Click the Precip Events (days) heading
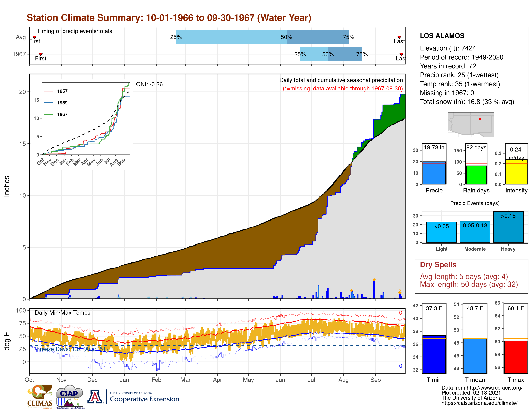This screenshot has height=411, width=532. pos(475,203)
